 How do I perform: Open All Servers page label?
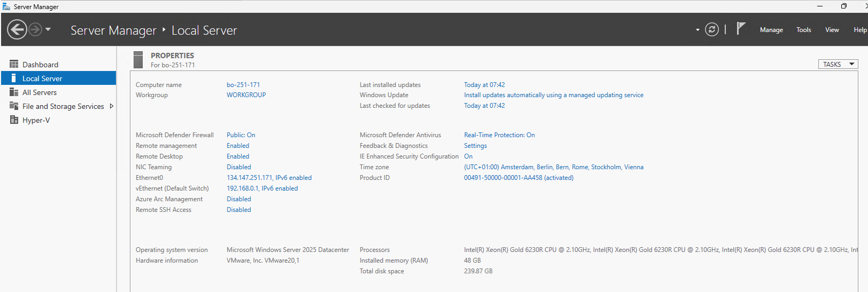click(40, 92)
